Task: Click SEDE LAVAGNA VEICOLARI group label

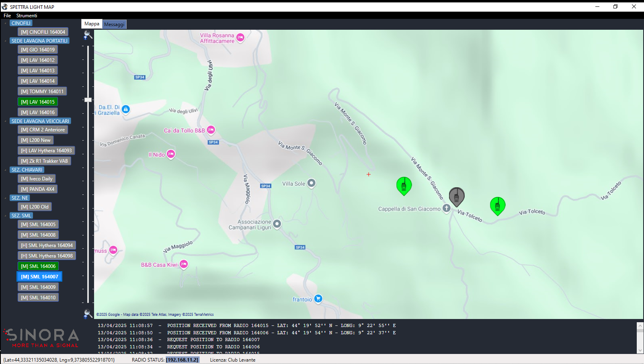Action: (40, 121)
